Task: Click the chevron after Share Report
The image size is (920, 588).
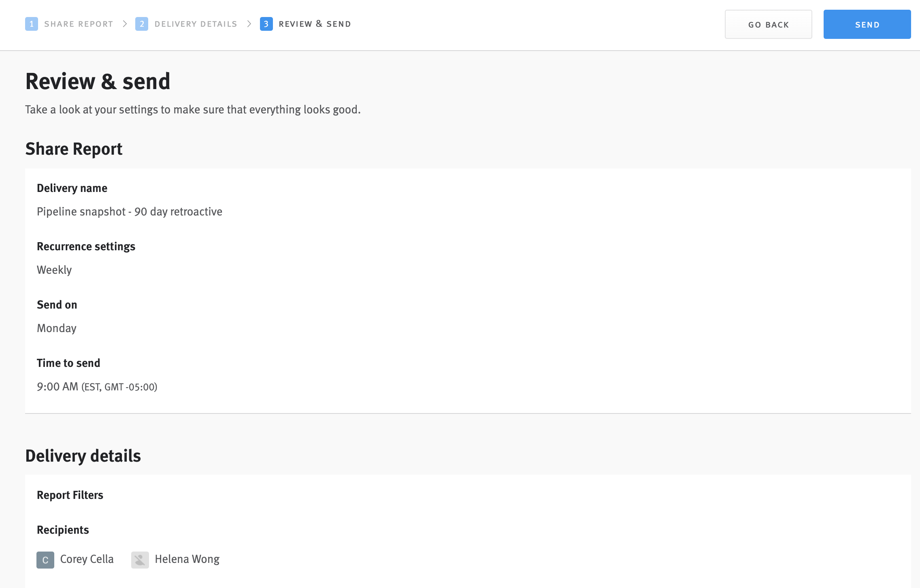Action: tap(125, 24)
